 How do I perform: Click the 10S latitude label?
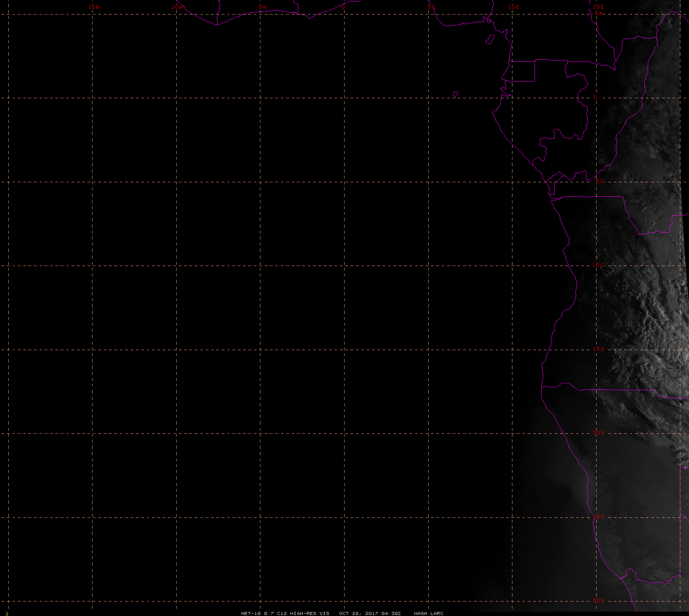point(598,265)
